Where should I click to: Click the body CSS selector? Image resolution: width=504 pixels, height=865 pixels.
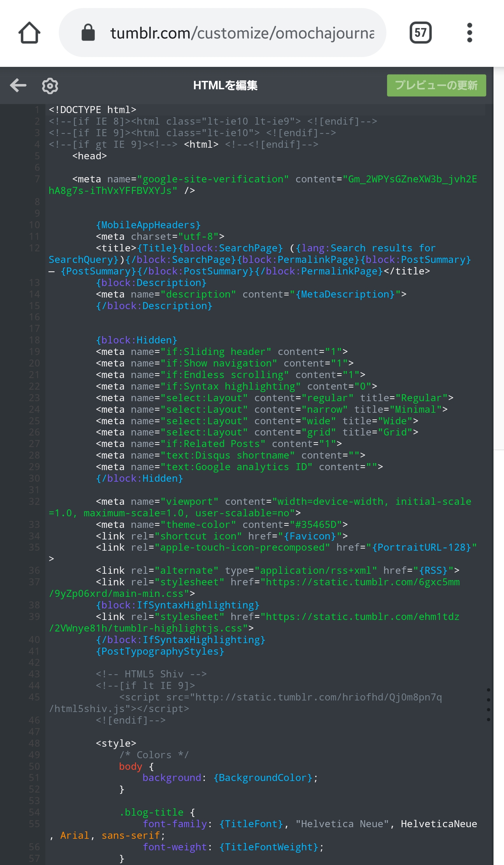click(x=131, y=767)
